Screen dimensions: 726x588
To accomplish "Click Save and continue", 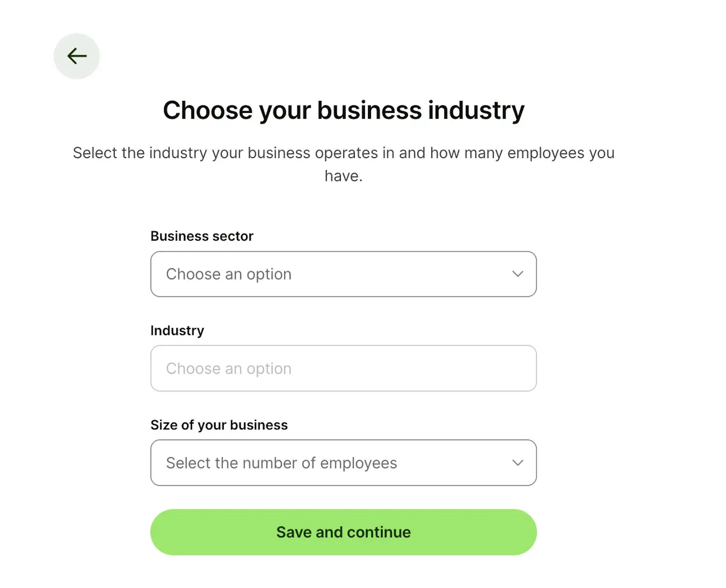I will click(x=343, y=532).
